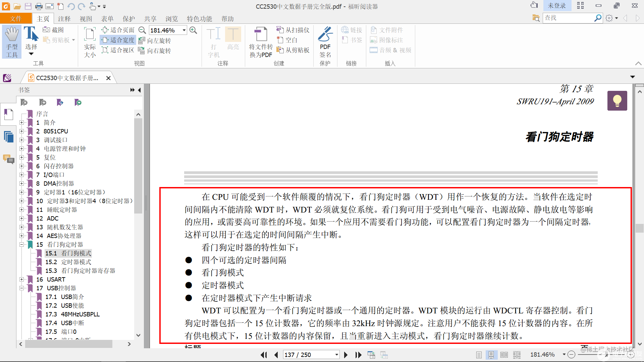Toggle continuous page view mode
The height and width of the screenshot is (362, 644).
[x=491, y=355]
